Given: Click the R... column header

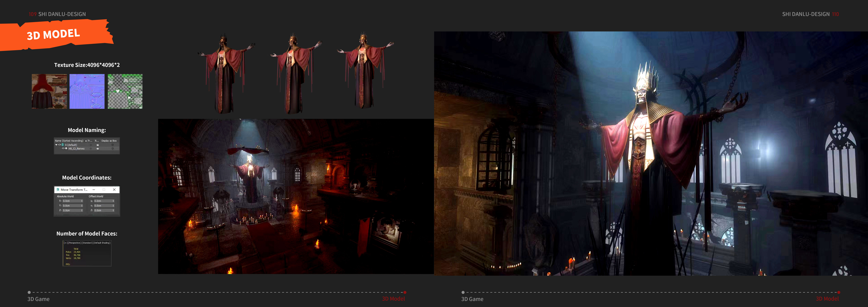Looking at the screenshot, I should click(x=98, y=141).
